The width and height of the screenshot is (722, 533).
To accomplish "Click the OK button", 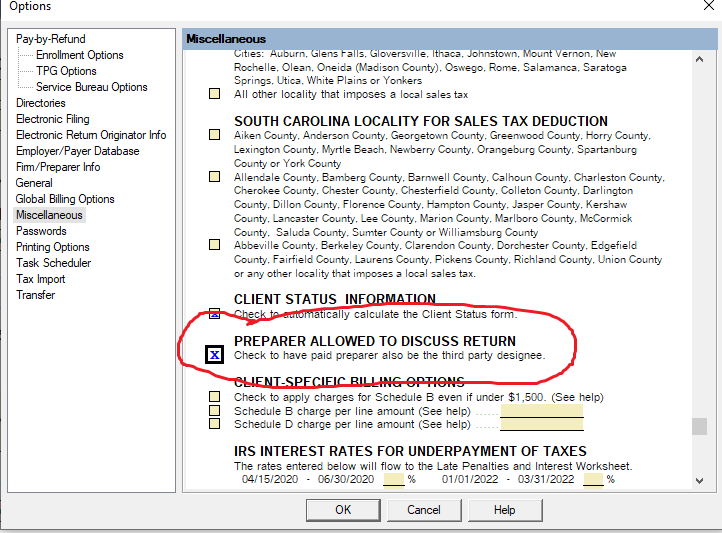I will pos(343,510).
